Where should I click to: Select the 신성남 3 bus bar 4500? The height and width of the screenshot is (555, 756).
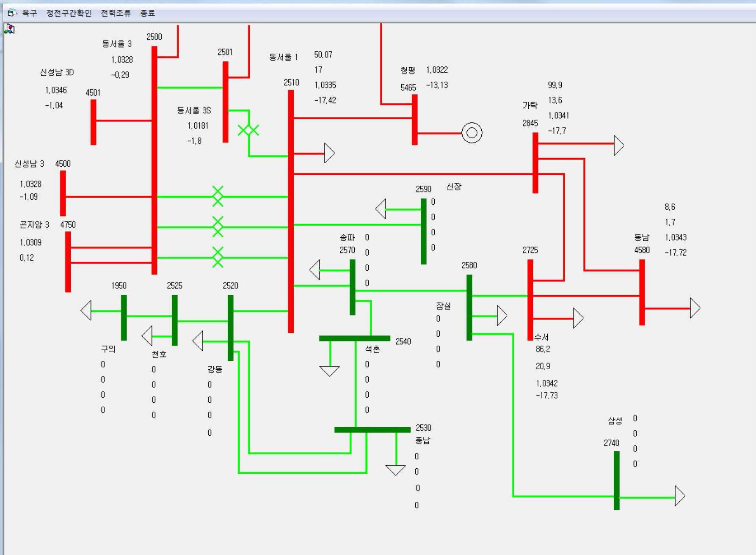tap(63, 193)
